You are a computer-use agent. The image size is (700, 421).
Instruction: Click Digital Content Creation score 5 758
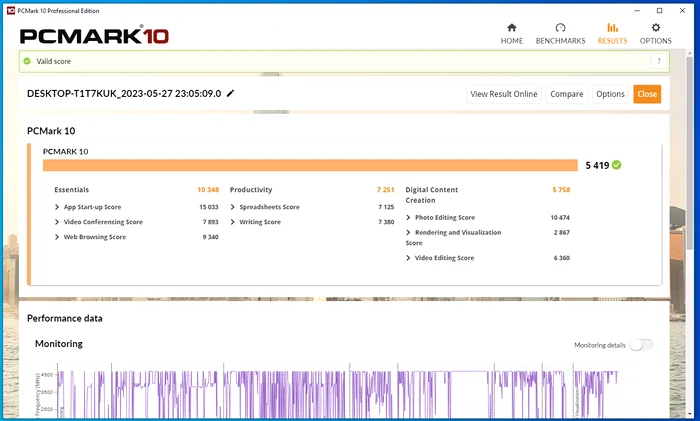tap(561, 190)
